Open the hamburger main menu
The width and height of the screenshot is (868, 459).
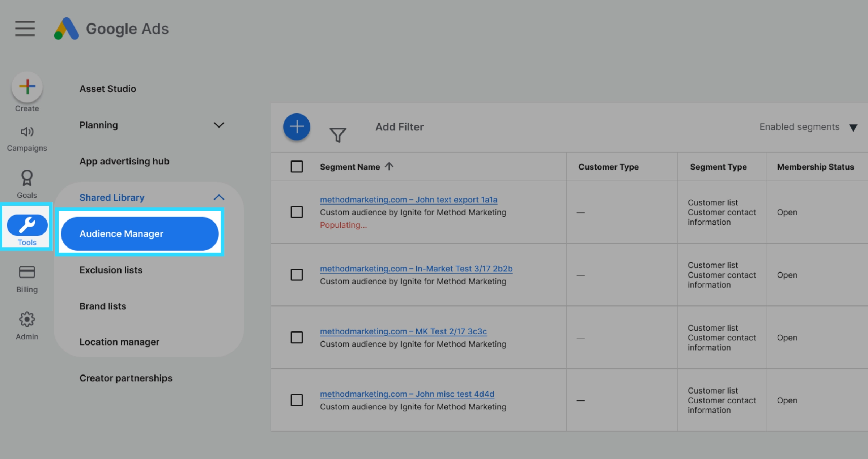point(25,29)
